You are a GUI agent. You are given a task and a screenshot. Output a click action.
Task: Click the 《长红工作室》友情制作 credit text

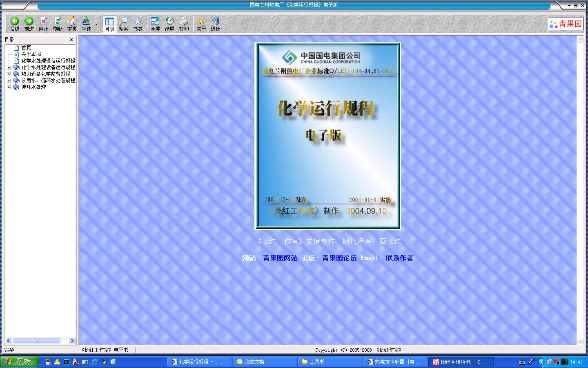(296, 242)
